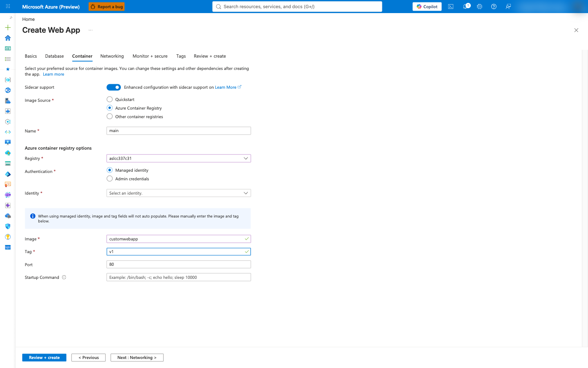Open Dashboard from the sidebar chart icon

8,48
